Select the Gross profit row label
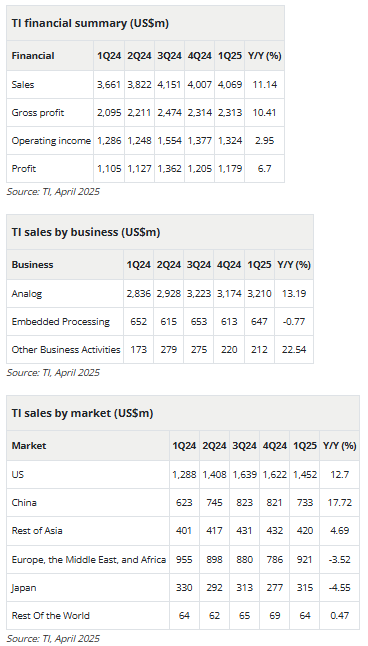The width and height of the screenshot is (368, 646). (x=38, y=112)
